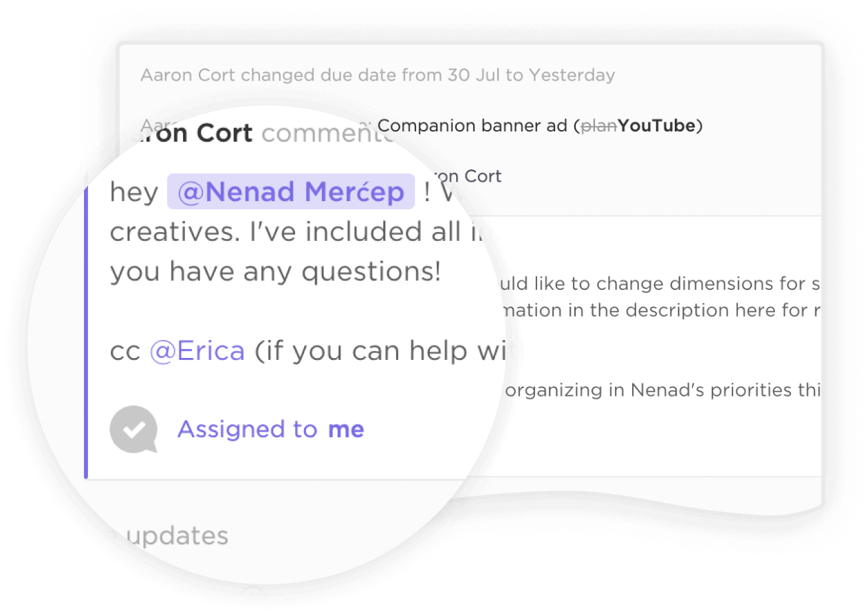Viewport: 868px width, 614px height.
Task: Expand the due date change activity entry
Action: pos(378,75)
